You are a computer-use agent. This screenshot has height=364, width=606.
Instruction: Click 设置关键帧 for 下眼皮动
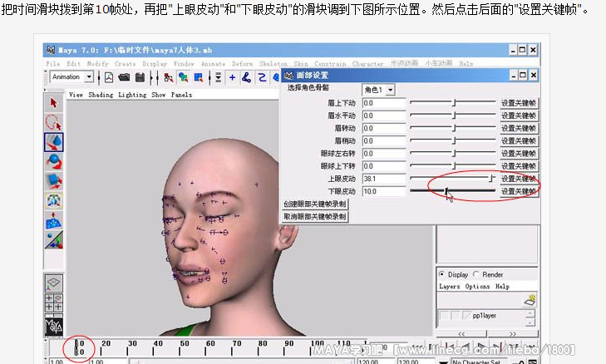(x=519, y=192)
